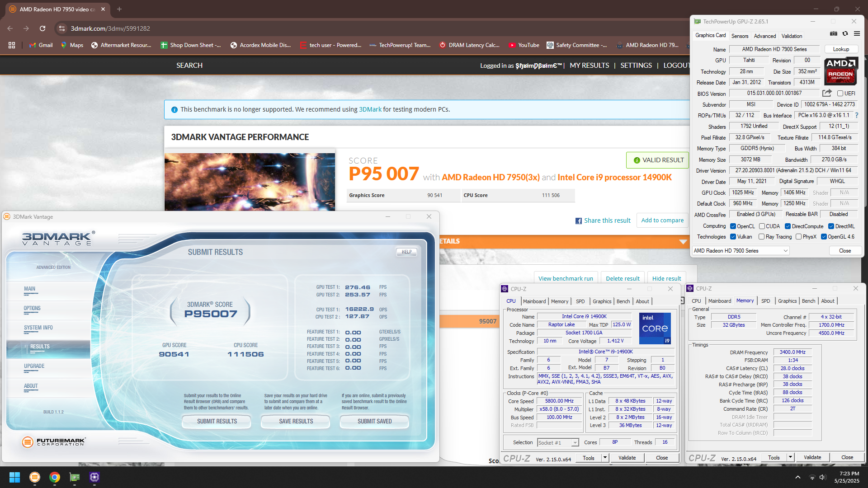Image resolution: width=868 pixels, height=488 pixels.
Task: Click the benchmark space scene thumbnail
Action: coord(250,182)
